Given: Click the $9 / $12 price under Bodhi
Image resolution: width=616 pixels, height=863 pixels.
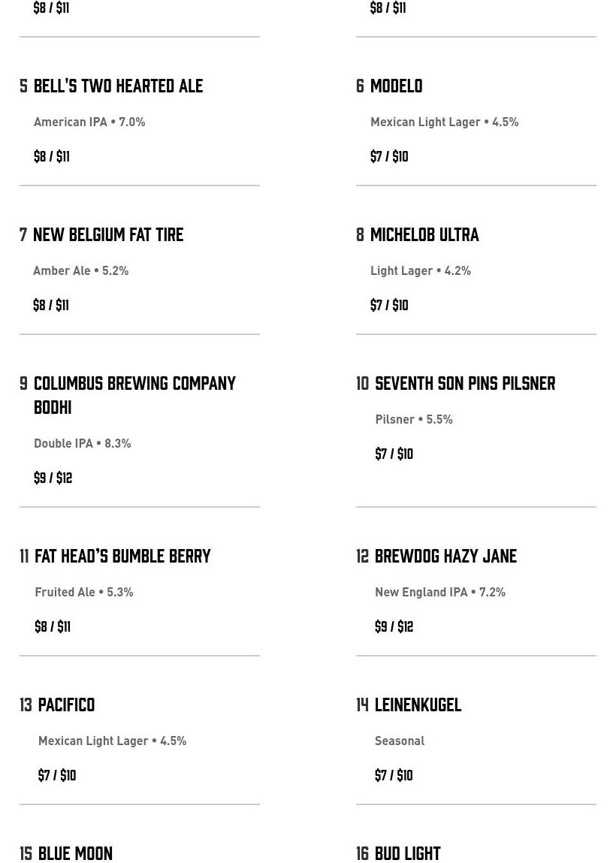Looking at the screenshot, I should tap(53, 477).
